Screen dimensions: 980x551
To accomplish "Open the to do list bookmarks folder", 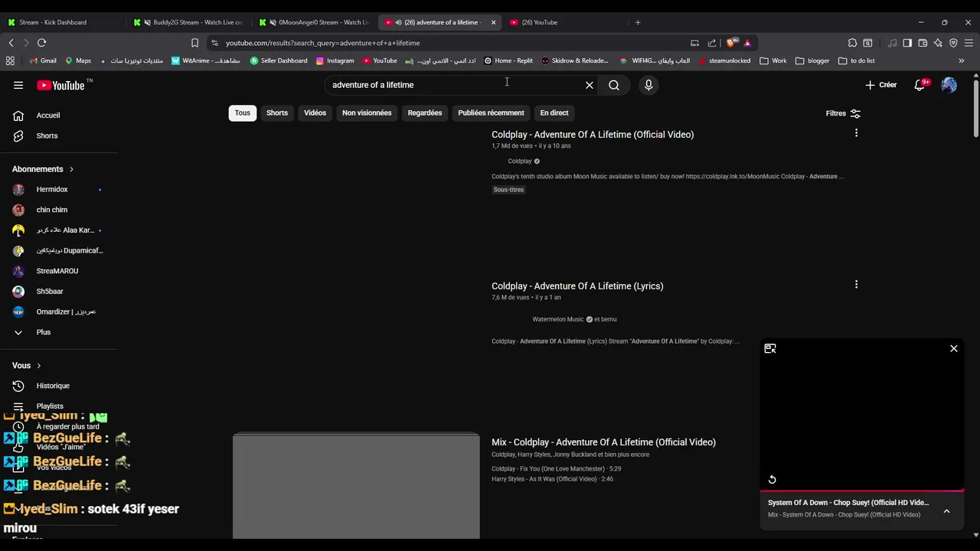I will [x=857, y=60].
